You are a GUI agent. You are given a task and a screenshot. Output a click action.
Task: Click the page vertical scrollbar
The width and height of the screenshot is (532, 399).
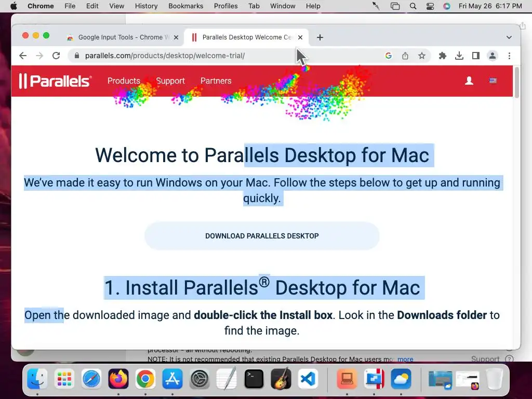(517, 83)
